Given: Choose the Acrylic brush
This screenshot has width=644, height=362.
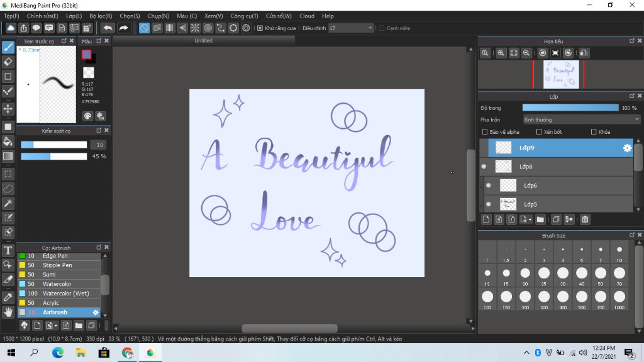Looking at the screenshot, I should point(59,303).
